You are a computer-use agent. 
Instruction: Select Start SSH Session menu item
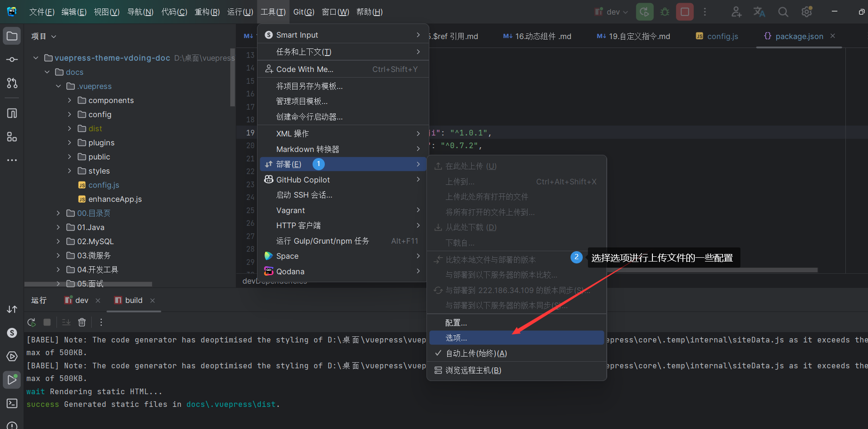point(343,195)
